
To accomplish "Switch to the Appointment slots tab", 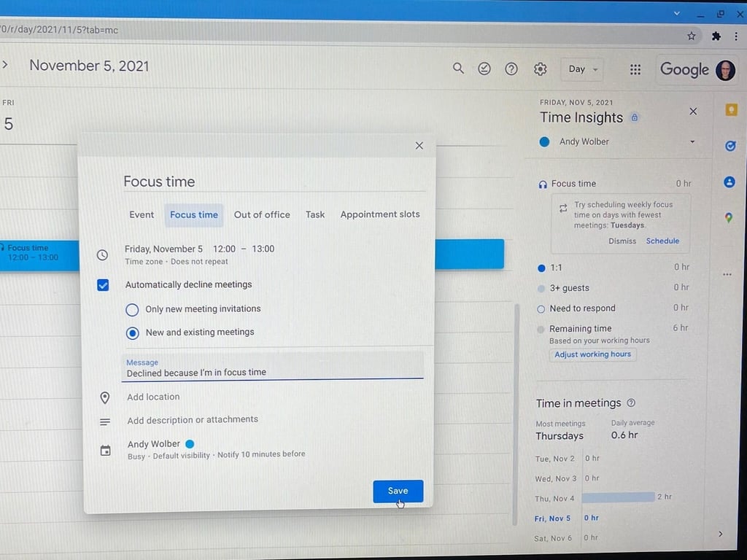I will click(380, 214).
